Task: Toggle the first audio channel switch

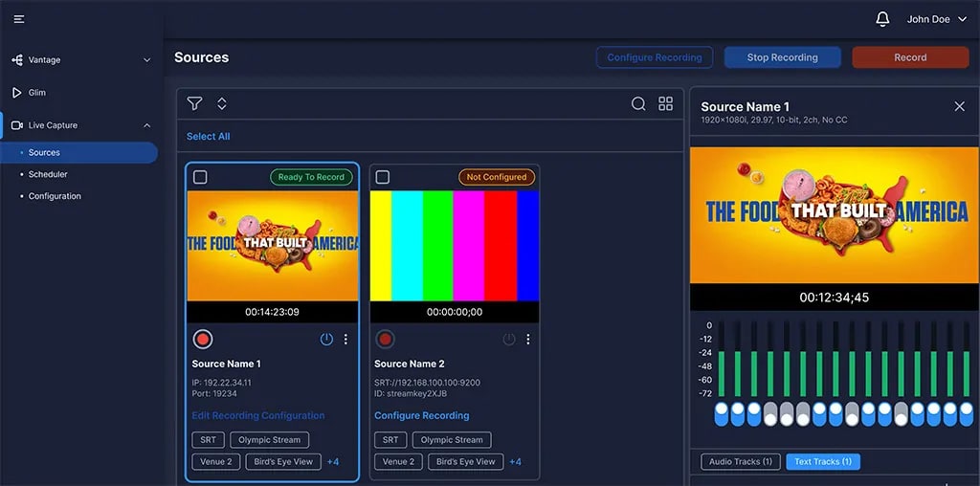Action: (722, 414)
